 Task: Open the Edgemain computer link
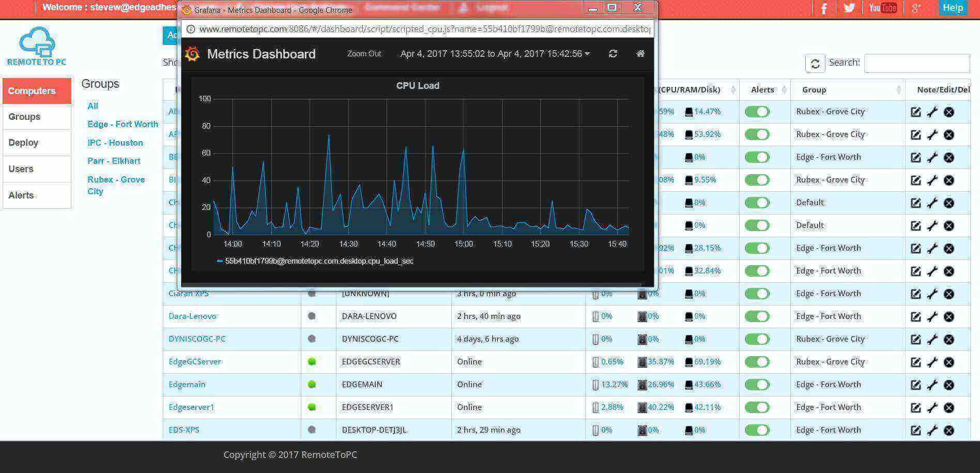[x=187, y=384]
